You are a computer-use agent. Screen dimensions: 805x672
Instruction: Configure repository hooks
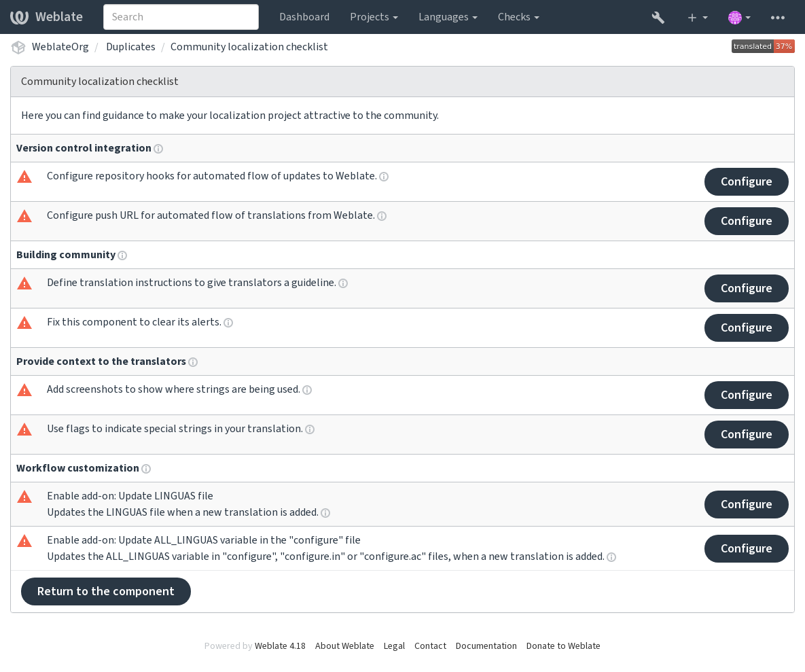pos(746,181)
